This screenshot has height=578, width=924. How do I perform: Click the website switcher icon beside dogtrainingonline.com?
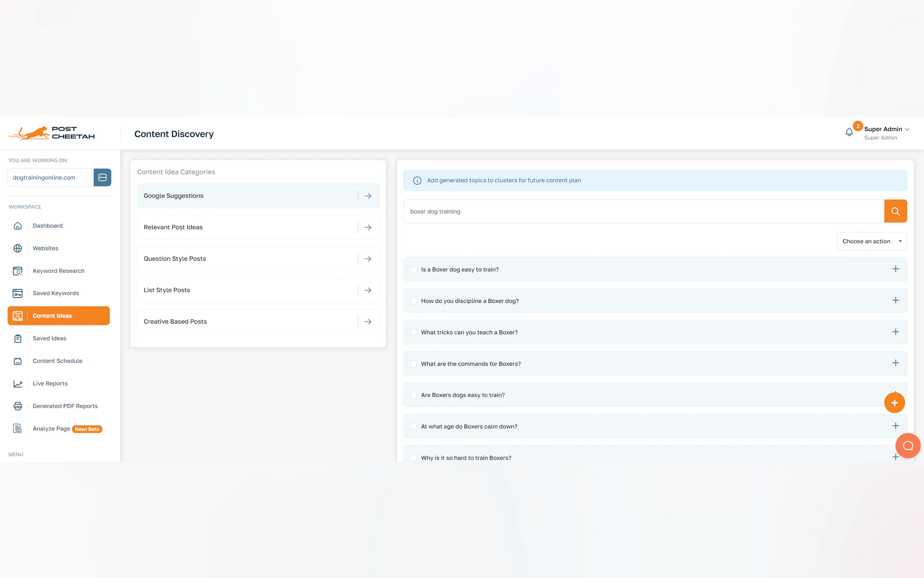point(102,177)
